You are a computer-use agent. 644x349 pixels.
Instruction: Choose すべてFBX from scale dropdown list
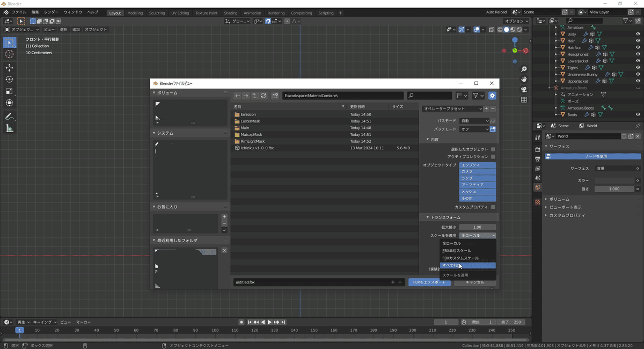coord(467,265)
